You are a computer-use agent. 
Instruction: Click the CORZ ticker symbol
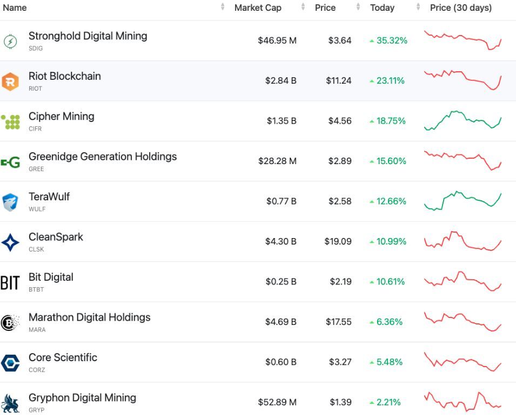tap(37, 370)
